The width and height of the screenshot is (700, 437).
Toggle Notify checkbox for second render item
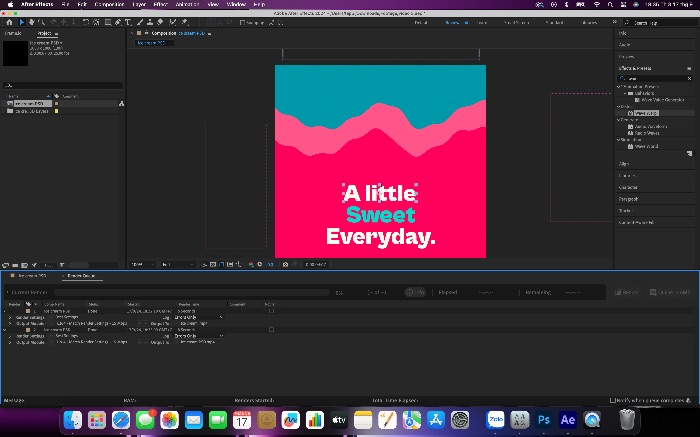coord(271,329)
